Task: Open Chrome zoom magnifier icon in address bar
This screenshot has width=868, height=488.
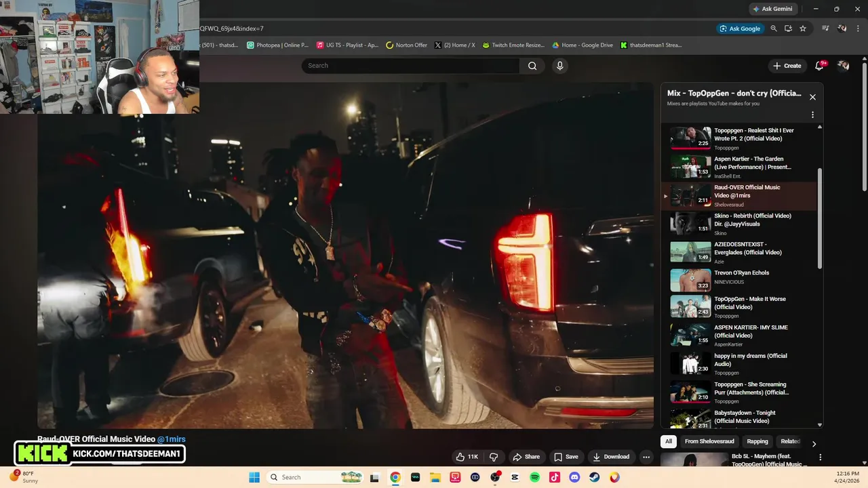Action: point(773,28)
